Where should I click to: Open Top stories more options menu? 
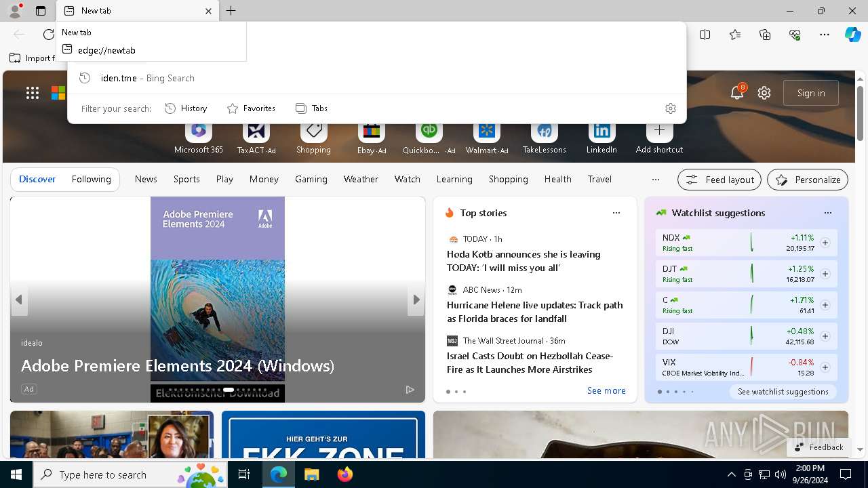click(x=616, y=213)
